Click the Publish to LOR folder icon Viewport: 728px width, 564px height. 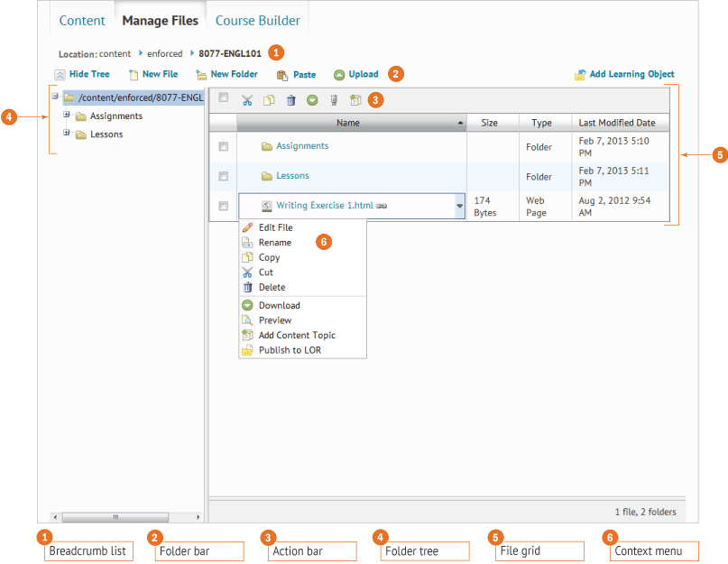click(x=247, y=350)
